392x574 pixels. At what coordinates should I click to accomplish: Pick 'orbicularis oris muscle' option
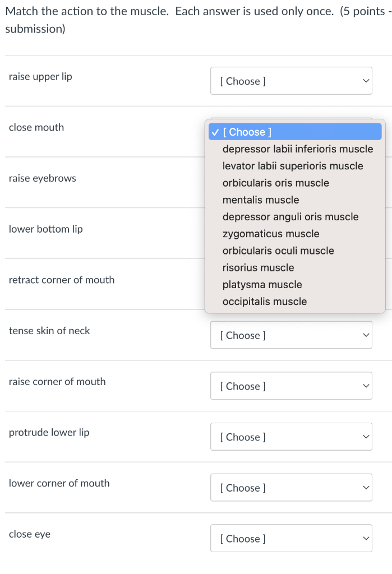click(275, 183)
